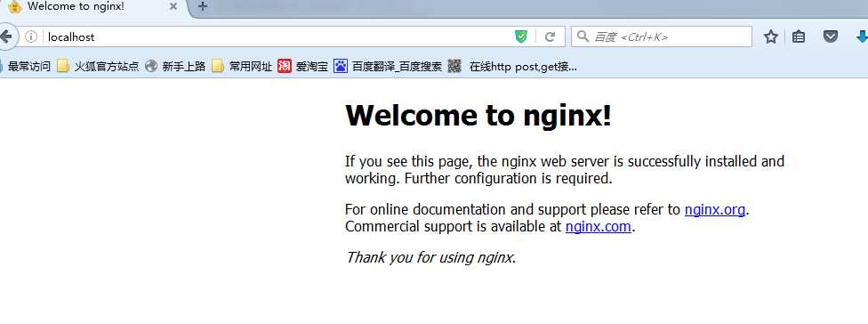The height and width of the screenshot is (324, 868).
Task: Click the globe icon before 新手上路
Action: point(151,67)
